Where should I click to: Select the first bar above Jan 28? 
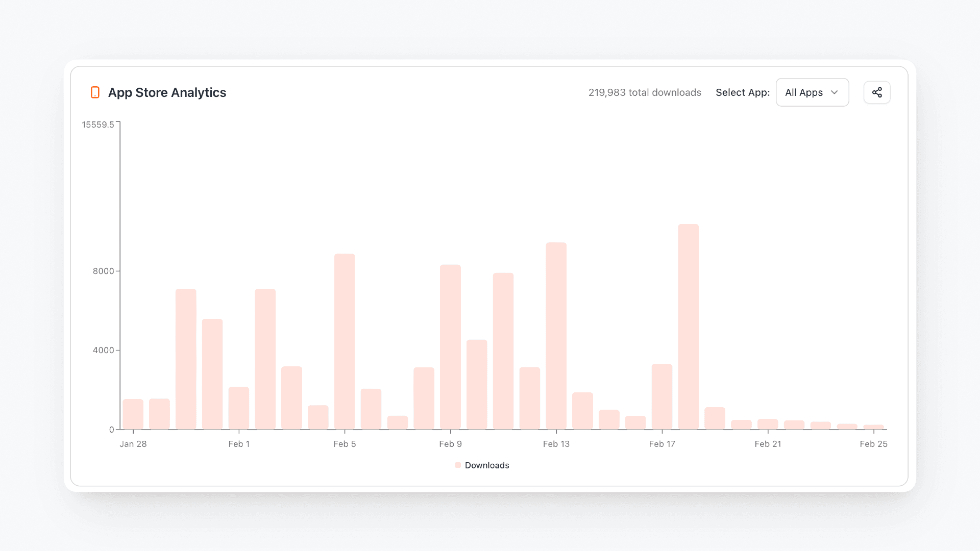point(133,414)
